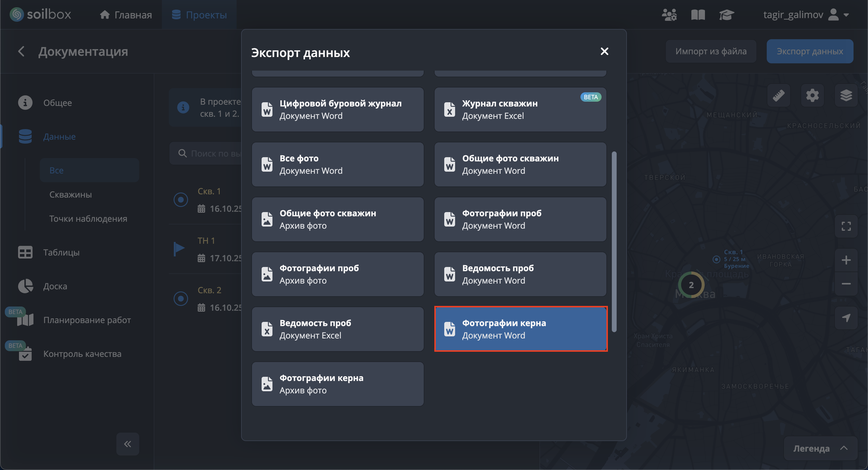This screenshot has height=470, width=868.
Task: Expand the Легенда panel
Action: pyautogui.click(x=820, y=448)
